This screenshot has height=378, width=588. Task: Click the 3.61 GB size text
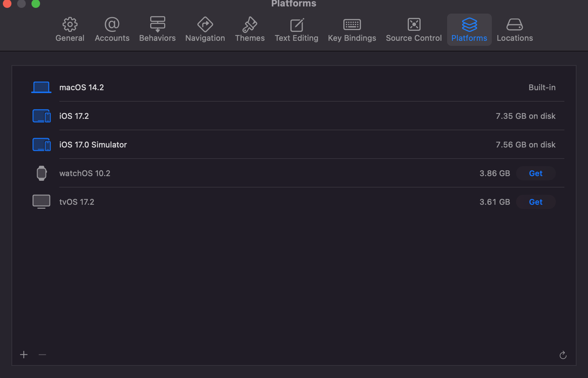pos(495,202)
